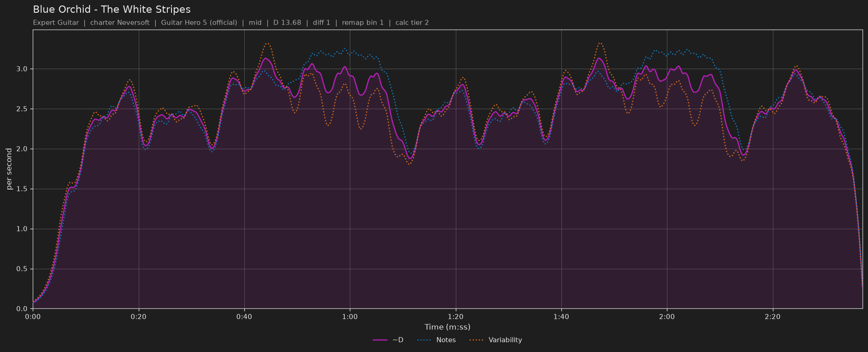Click the 0:20 x-axis tick label
This screenshot has width=868, height=352.
[138, 317]
